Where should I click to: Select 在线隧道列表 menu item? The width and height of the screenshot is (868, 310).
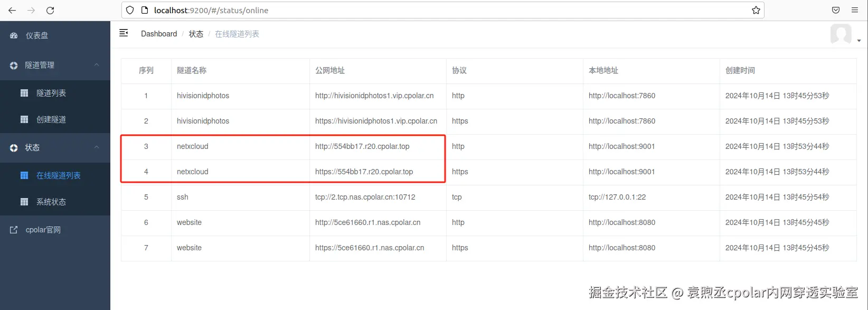(55, 175)
